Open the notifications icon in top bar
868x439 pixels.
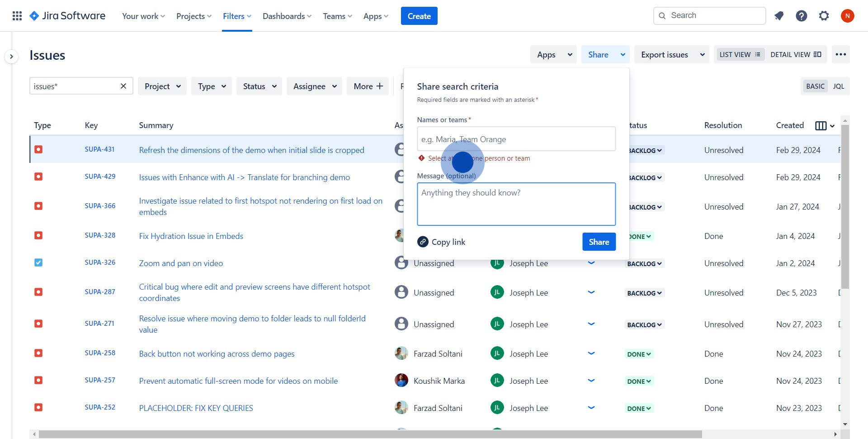(778, 16)
